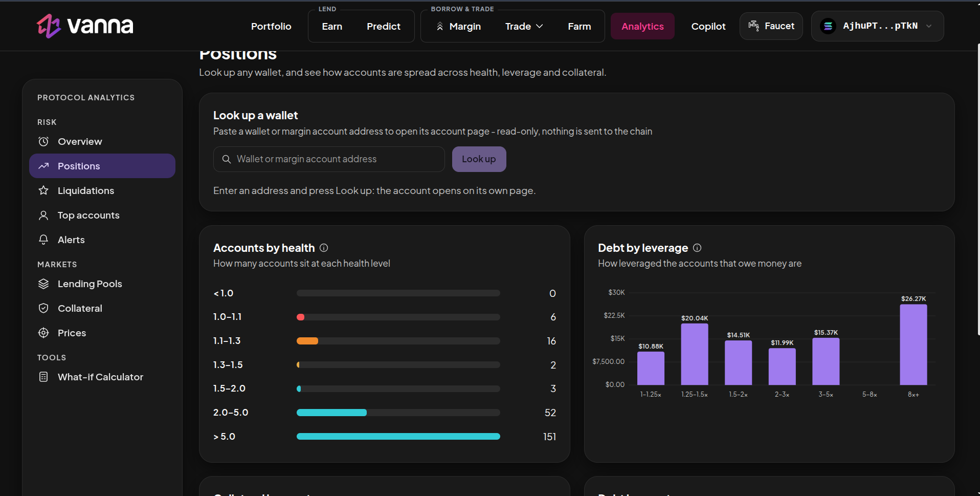The height and width of the screenshot is (496, 980).
Task: Click the What-if Calculator icon
Action: (43, 377)
